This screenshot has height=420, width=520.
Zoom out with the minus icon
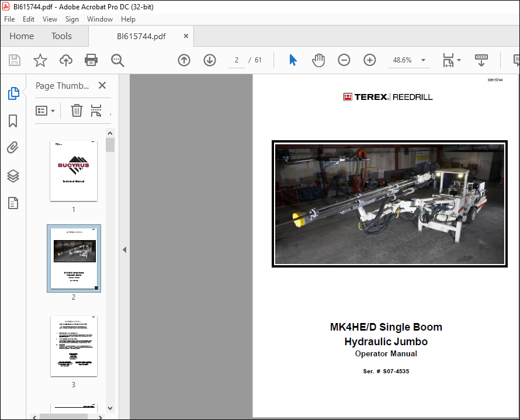tap(344, 60)
